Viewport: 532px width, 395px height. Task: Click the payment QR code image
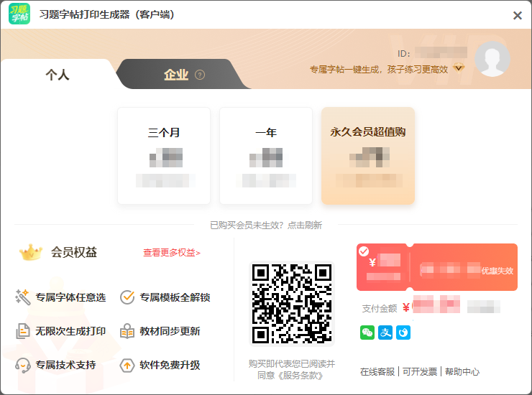pos(292,304)
